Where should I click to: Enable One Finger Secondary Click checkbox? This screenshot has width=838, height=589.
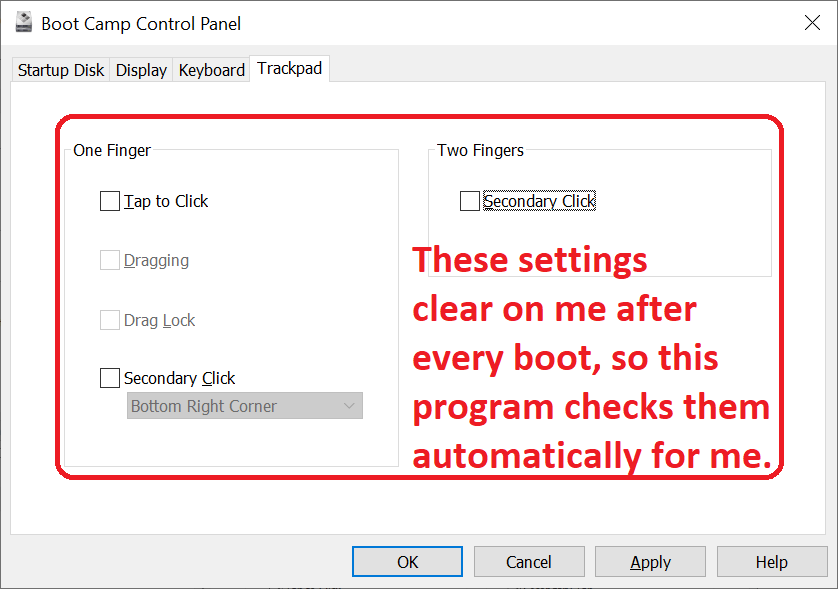coord(110,378)
